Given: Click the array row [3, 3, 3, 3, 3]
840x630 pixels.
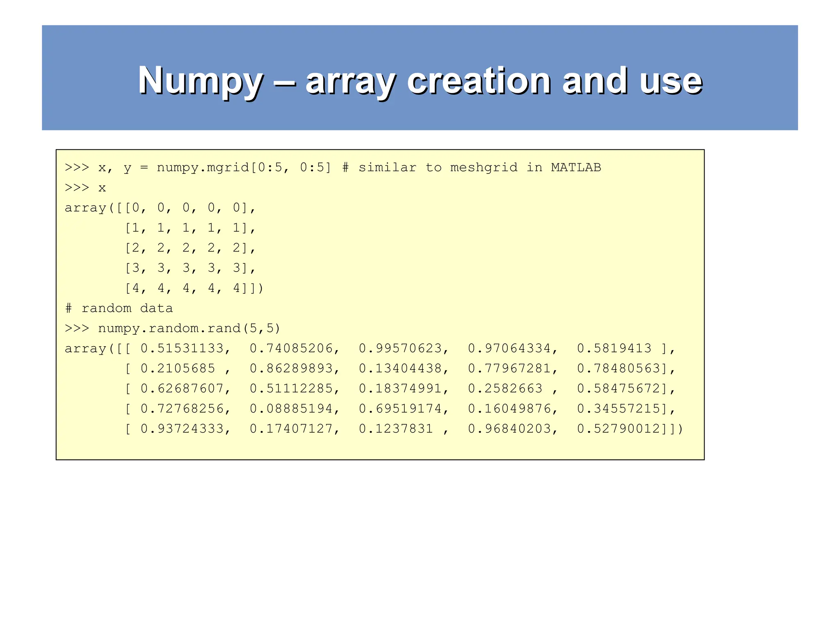Looking at the screenshot, I should [187, 268].
